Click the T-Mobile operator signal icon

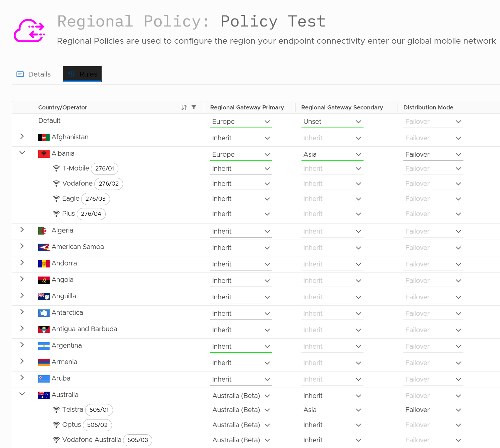click(x=56, y=168)
